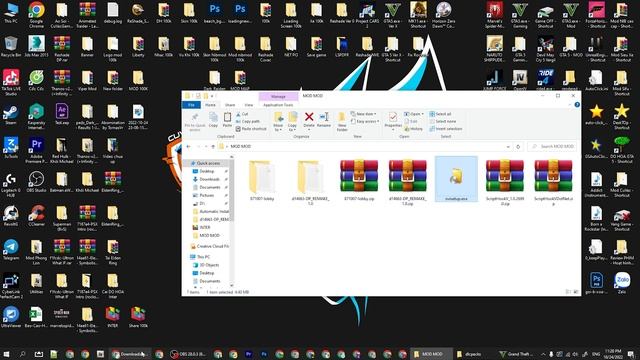Click Edit in the Open group
This screenshot has width=640, height=360.
tap(411, 121)
